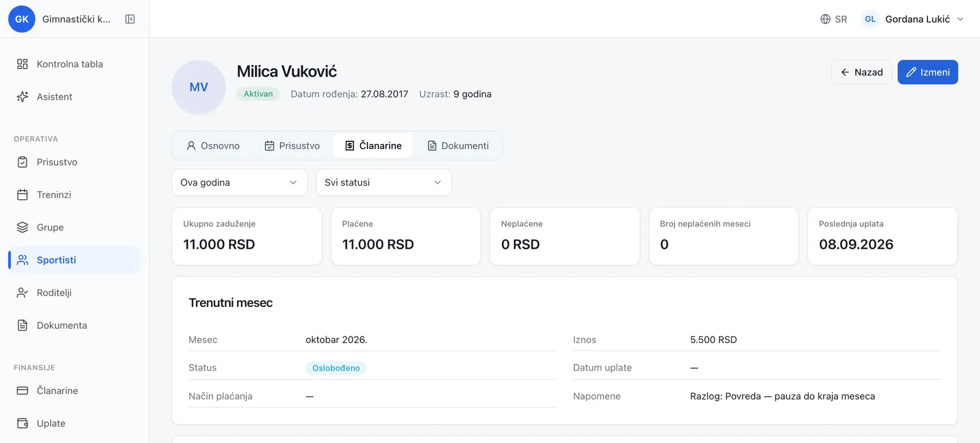Open the Uplate wallet icon
The width and height of the screenshot is (980, 443).
click(23, 423)
